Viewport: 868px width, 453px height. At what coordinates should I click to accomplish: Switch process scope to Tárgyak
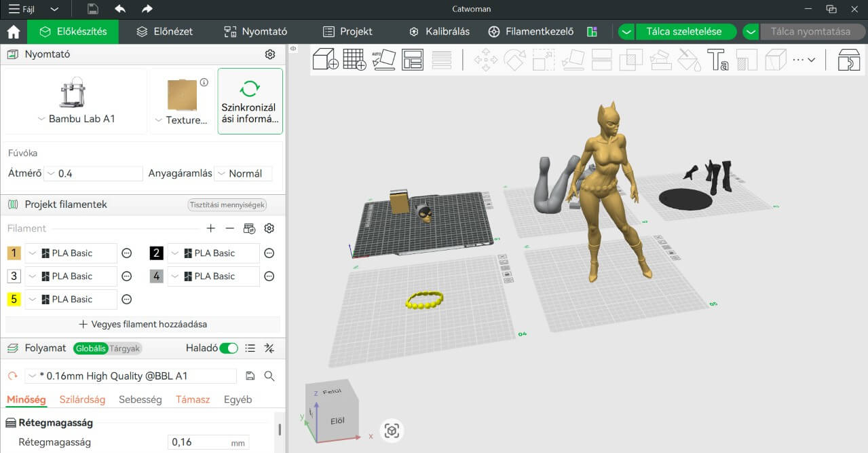(125, 348)
